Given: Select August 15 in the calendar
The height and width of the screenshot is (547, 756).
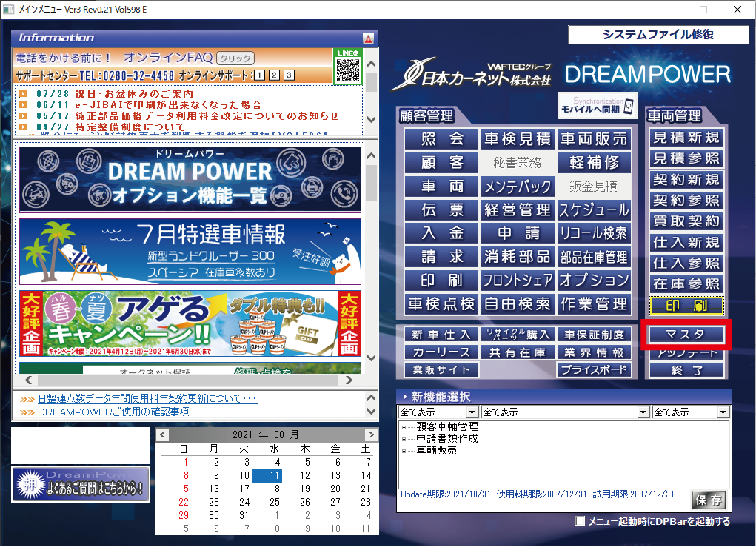Looking at the screenshot, I should tap(184, 489).
